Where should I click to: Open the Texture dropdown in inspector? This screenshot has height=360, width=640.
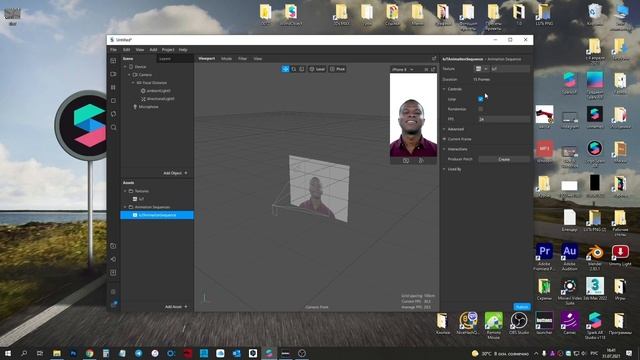tap(482, 69)
